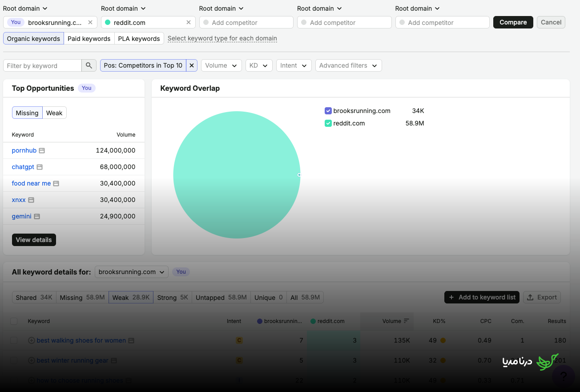The width and height of the screenshot is (580, 392).
Task: Open the third Root domain dropdown
Action: [x=222, y=8]
